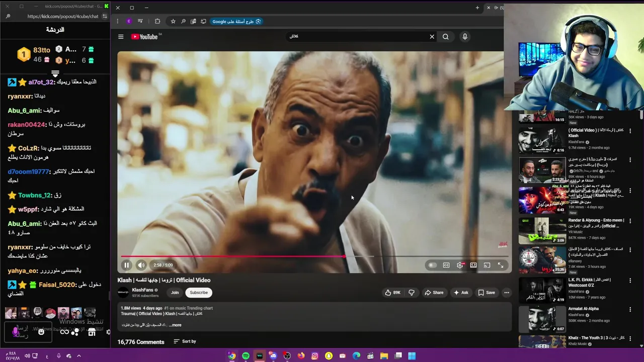This screenshot has width=644, height=362.
Task: Save the video to a playlist
Action: (487, 293)
